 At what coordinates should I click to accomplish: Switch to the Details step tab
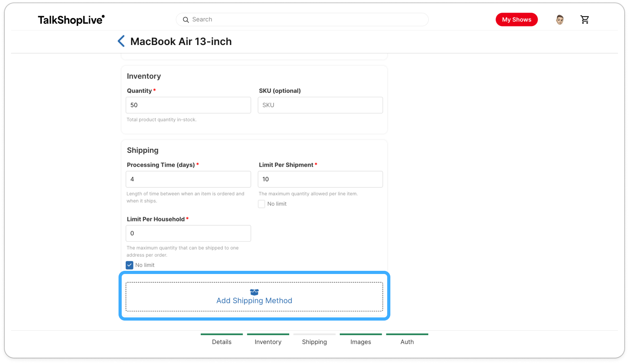[x=222, y=340]
